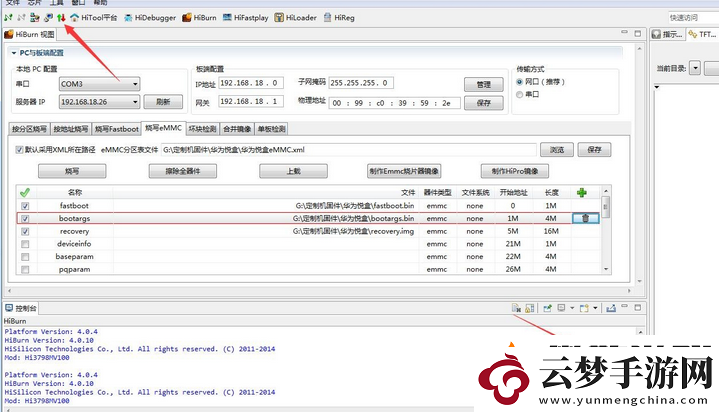Maximize the console panel

pyautogui.click(x=638, y=307)
